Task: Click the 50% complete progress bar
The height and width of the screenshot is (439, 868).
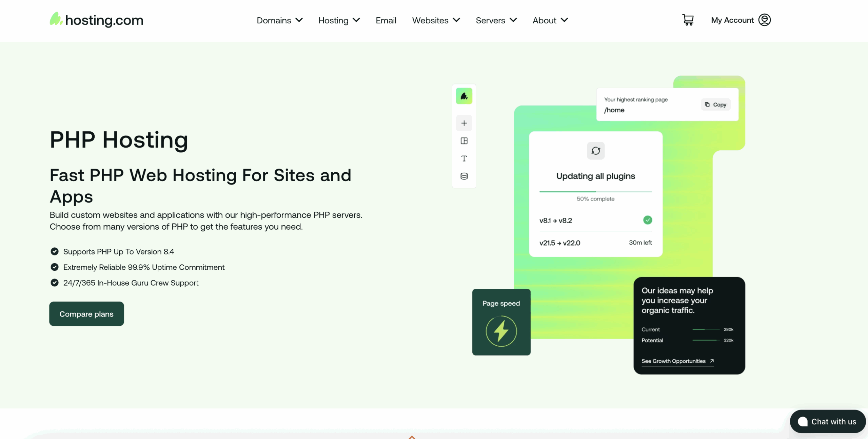Action: 595,192
